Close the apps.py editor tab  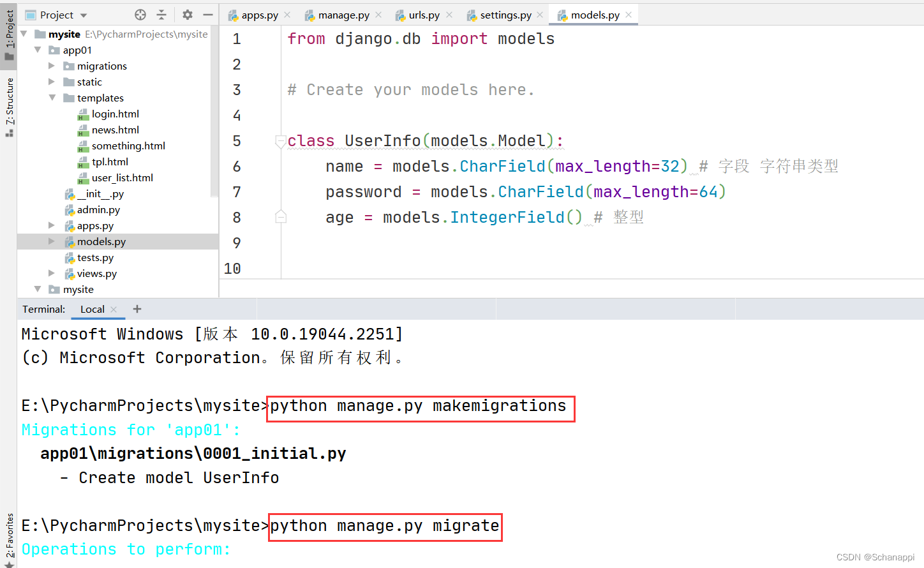[287, 15]
